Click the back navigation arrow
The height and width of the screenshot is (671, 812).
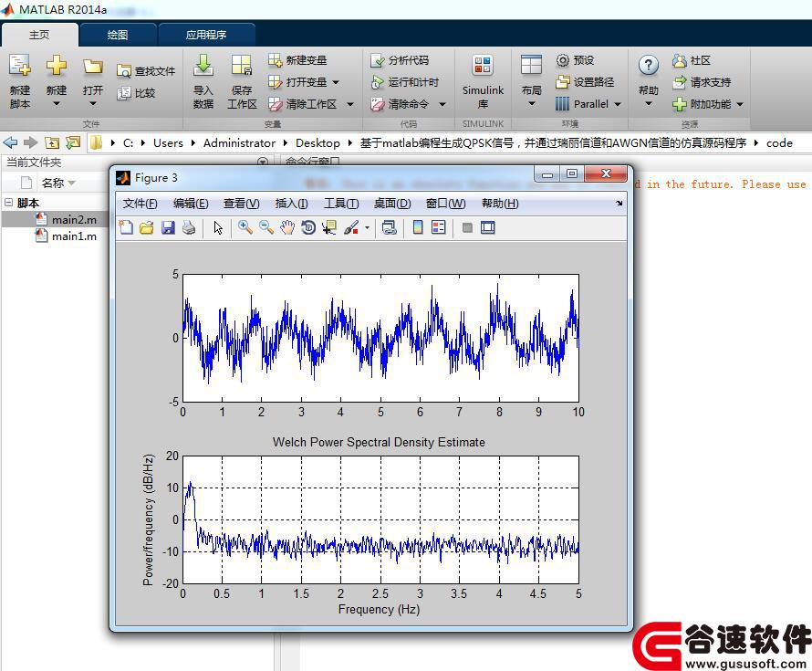click(x=10, y=142)
